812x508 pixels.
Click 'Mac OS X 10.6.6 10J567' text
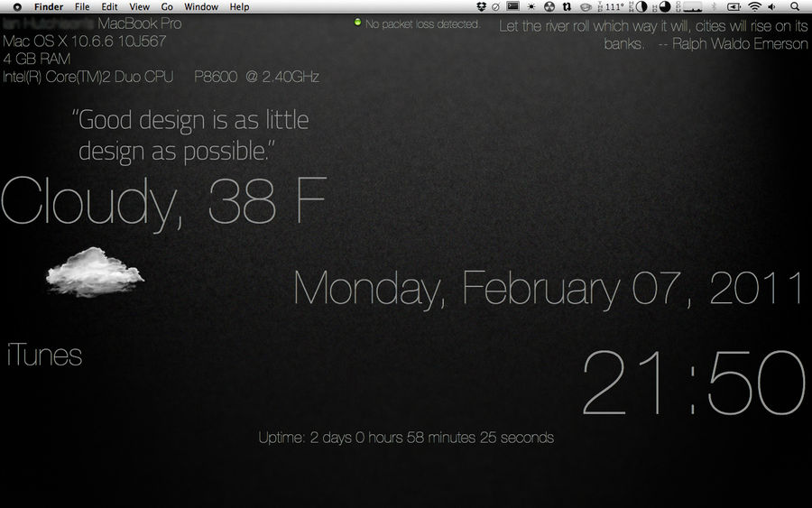(85, 42)
